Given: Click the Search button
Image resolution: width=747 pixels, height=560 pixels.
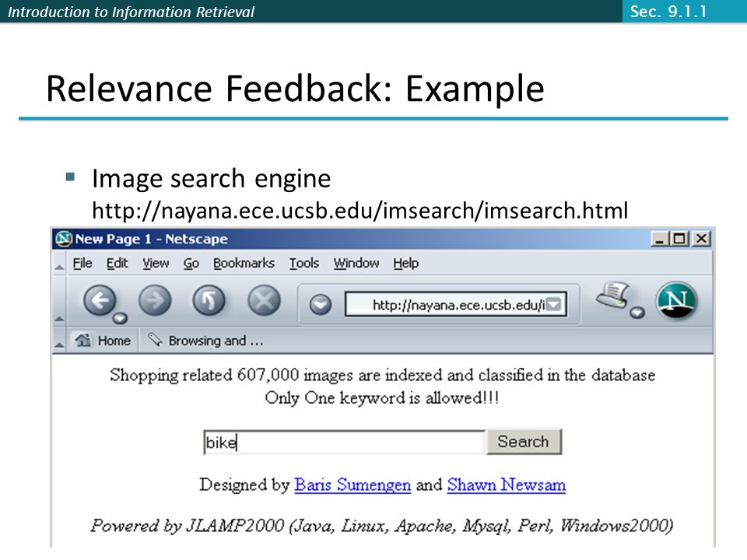Looking at the screenshot, I should click(524, 442).
